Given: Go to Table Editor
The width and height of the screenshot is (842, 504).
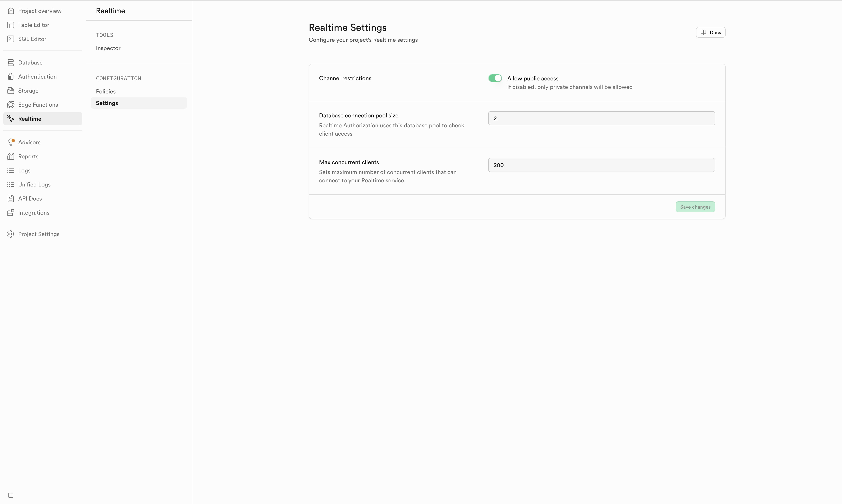Looking at the screenshot, I should click(43, 25).
